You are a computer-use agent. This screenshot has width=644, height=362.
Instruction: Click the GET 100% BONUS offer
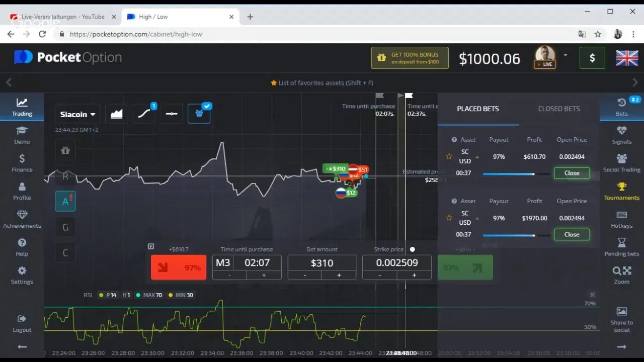410,58
